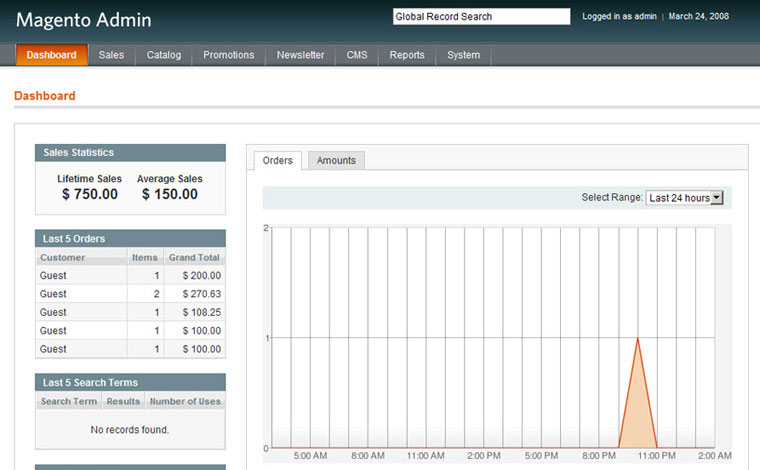Click the Dashboard page heading
The height and width of the screenshot is (470, 760).
(x=45, y=96)
